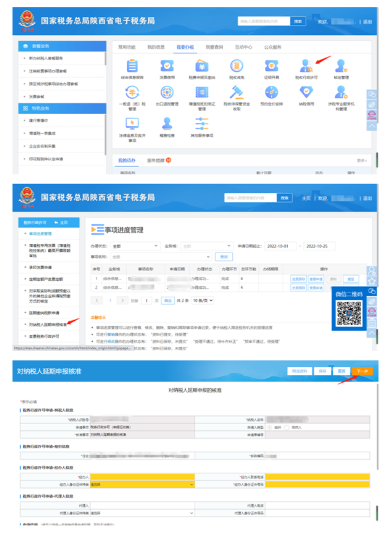Screen dimensions: 392x533
Task: Open 对纳税人延期申报核准 sidebar item
Action: (48, 325)
